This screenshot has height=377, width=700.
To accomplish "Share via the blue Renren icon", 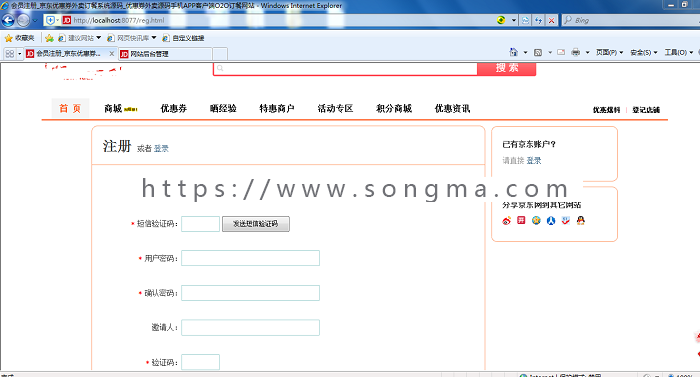I will point(551,220).
